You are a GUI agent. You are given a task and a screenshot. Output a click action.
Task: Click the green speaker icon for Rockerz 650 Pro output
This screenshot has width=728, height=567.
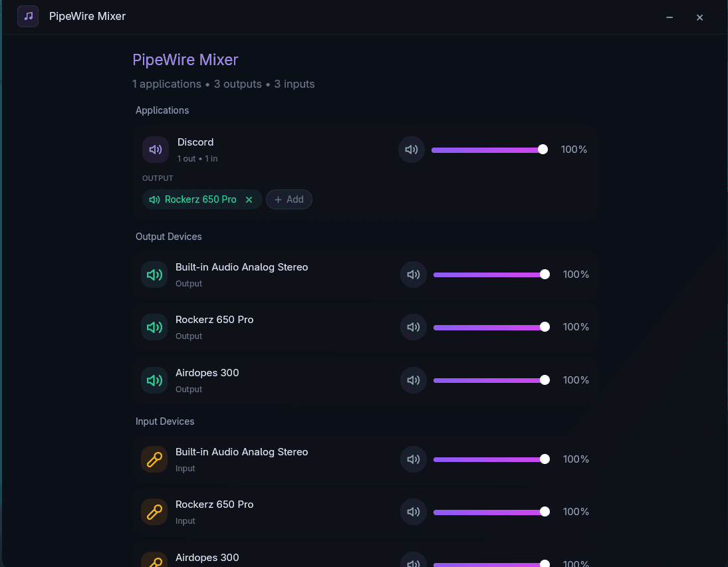coord(154,327)
